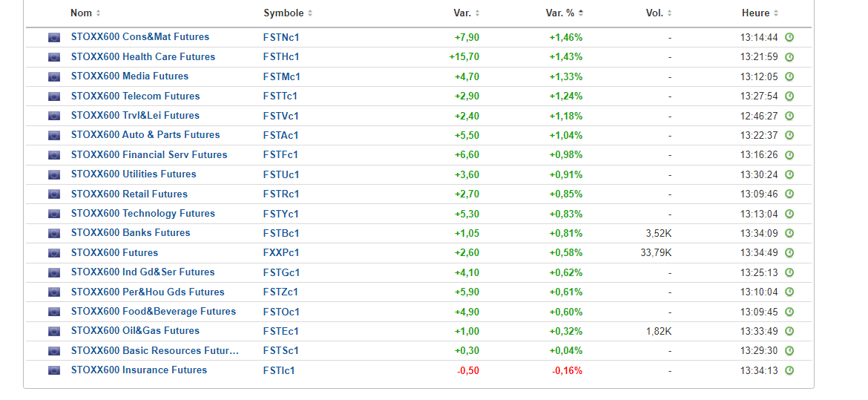Open STOXX600 Auto & Parts Futures link

145,135
